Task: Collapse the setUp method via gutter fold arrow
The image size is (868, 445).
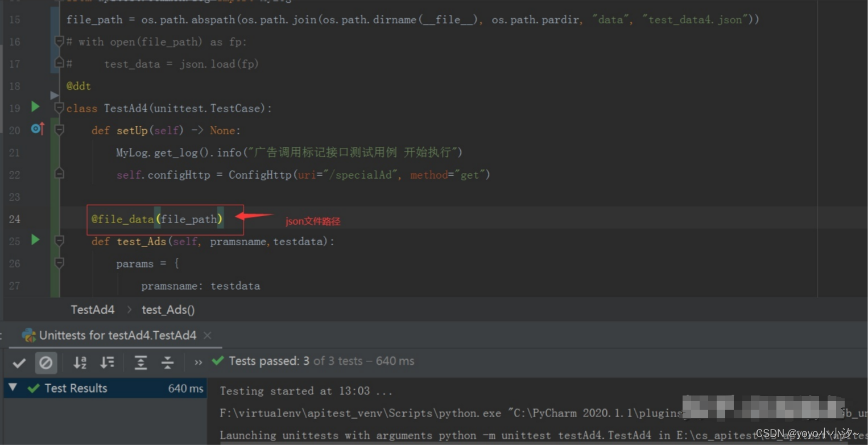Action: 59,129
